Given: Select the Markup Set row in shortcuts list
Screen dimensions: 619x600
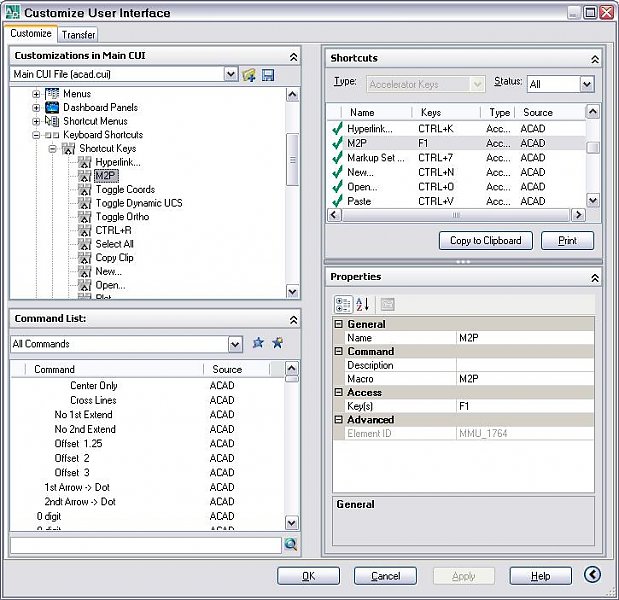Looking at the screenshot, I should (x=457, y=158).
